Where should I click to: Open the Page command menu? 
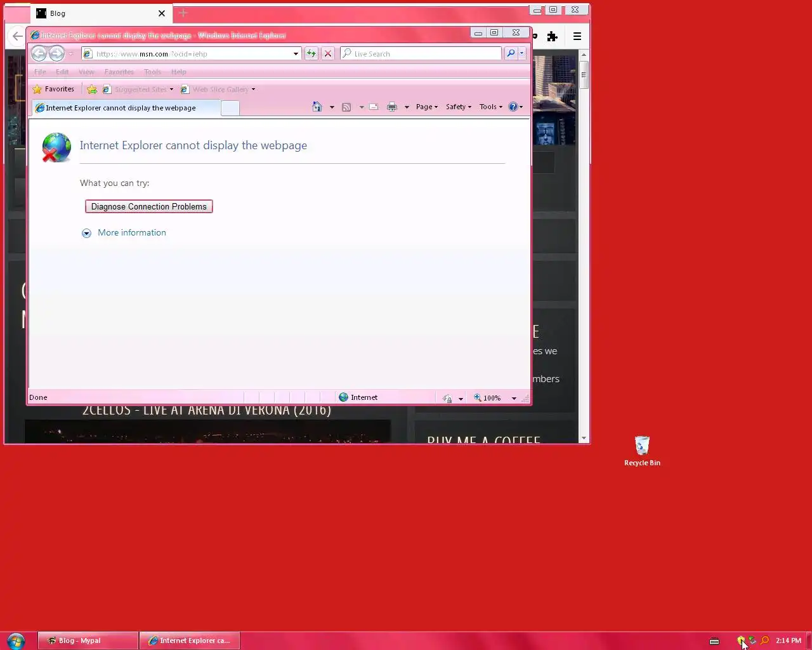[x=427, y=107]
